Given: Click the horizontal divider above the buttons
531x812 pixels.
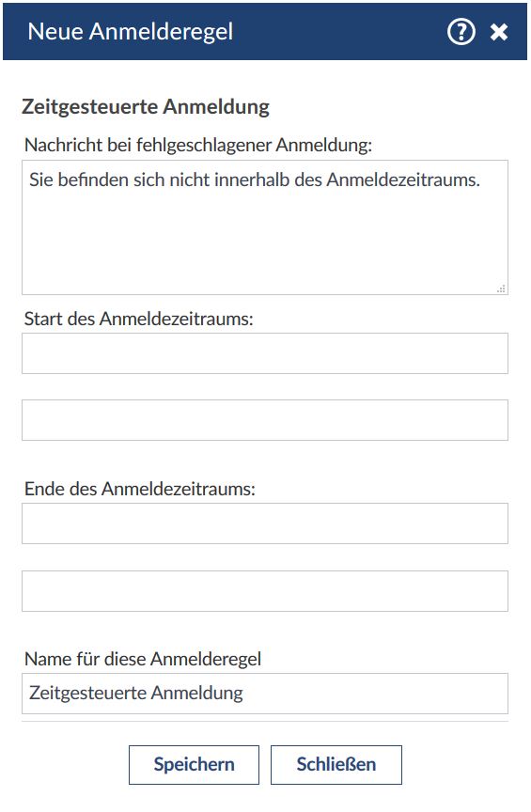Looking at the screenshot, I should click(265, 721).
